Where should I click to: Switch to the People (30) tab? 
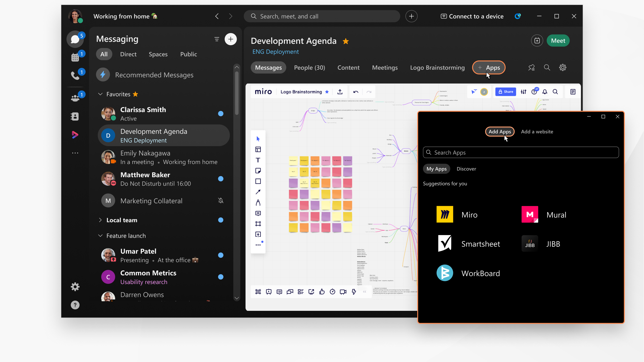[x=310, y=68]
